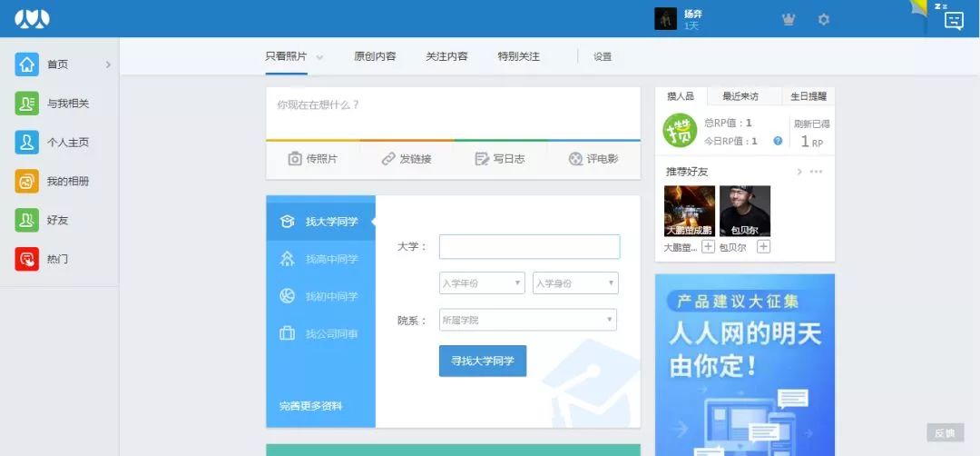This screenshot has height=456, width=980.
Task: Click the 你现在在想什么 status box
Action: [x=453, y=113]
